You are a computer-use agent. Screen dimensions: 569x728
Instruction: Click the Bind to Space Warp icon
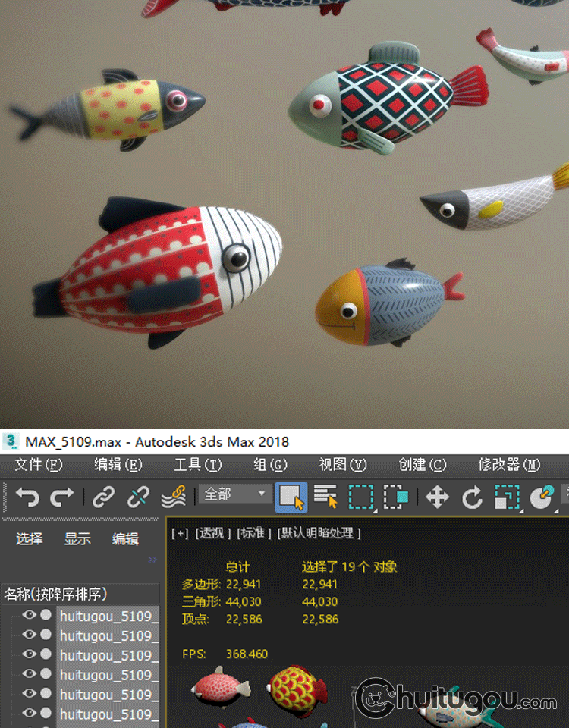tap(173, 497)
